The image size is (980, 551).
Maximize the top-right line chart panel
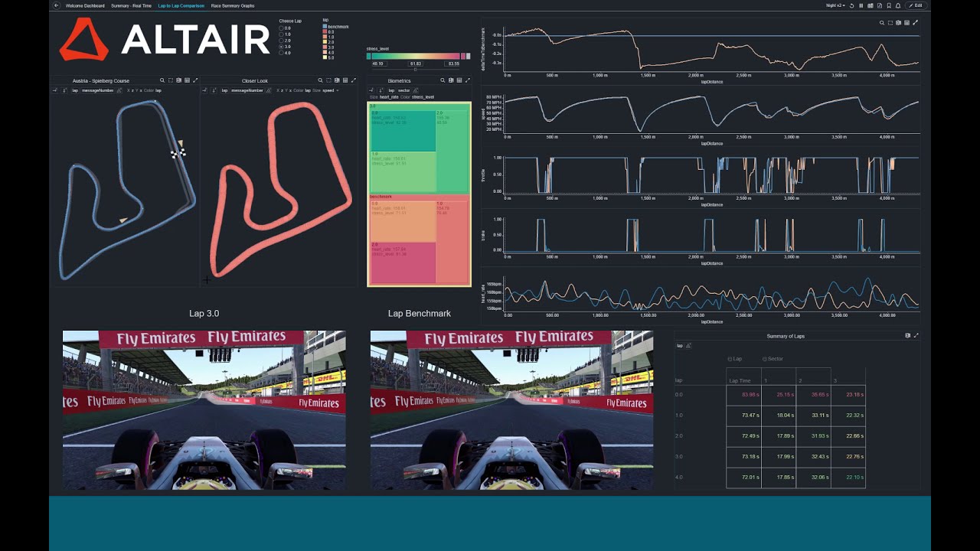[x=916, y=23]
